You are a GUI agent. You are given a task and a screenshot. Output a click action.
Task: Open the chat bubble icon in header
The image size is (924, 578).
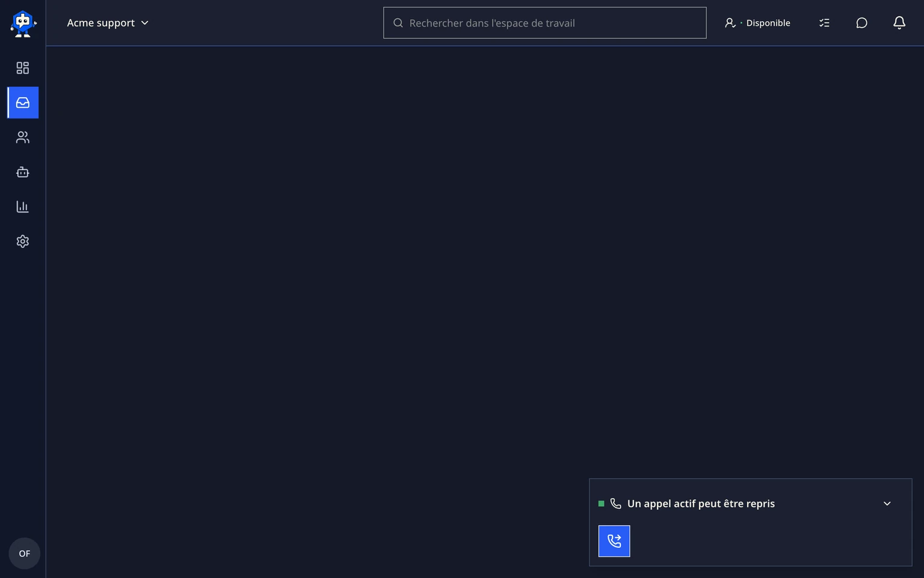pyautogui.click(x=861, y=23)
